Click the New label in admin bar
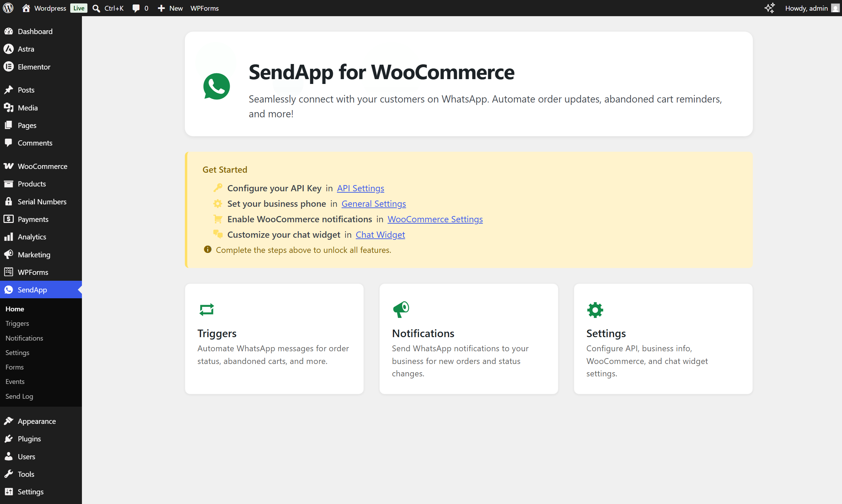 click(176, 8)
